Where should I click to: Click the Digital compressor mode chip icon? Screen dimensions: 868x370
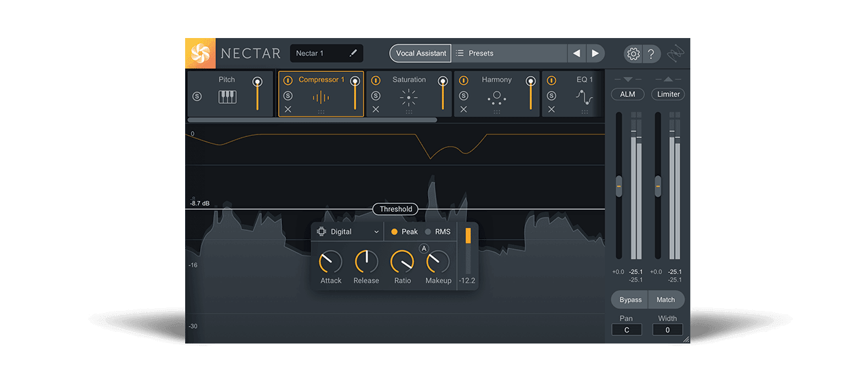tap(321, 232)
